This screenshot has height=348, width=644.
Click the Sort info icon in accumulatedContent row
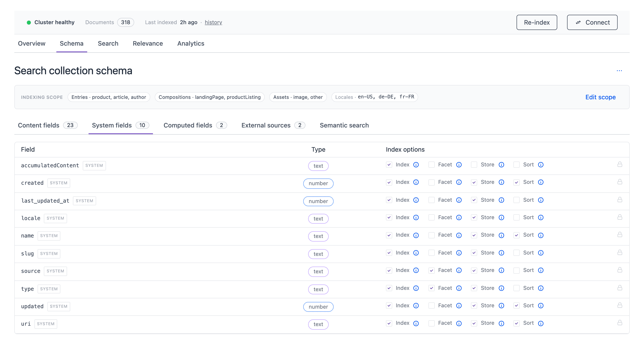(x=540, y=165)
